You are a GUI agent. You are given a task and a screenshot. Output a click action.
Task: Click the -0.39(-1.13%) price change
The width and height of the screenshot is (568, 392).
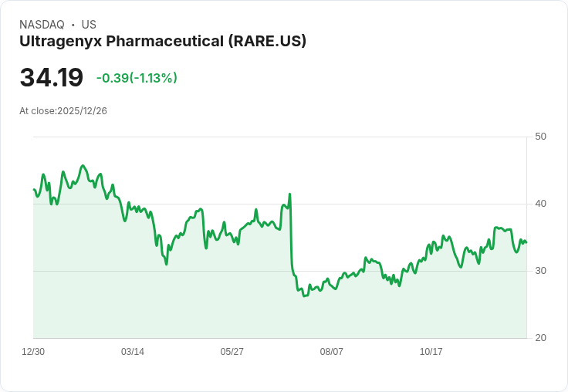coord(137,78)
